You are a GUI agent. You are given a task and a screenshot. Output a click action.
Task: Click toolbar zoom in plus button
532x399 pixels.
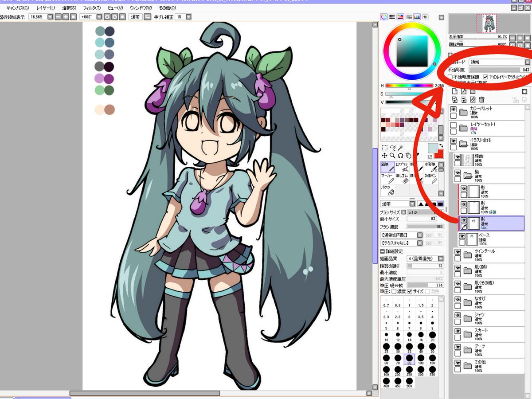66,17
